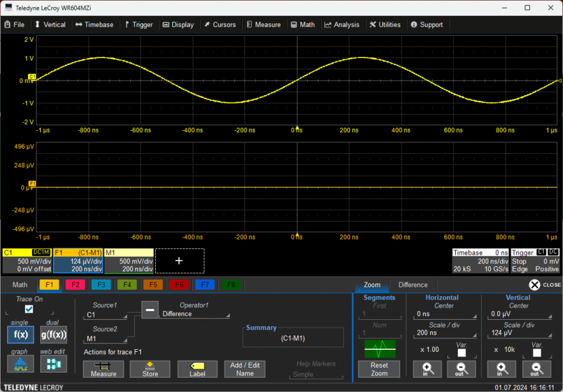
Task: Open the Timebase menu
Action: [94, 25]
